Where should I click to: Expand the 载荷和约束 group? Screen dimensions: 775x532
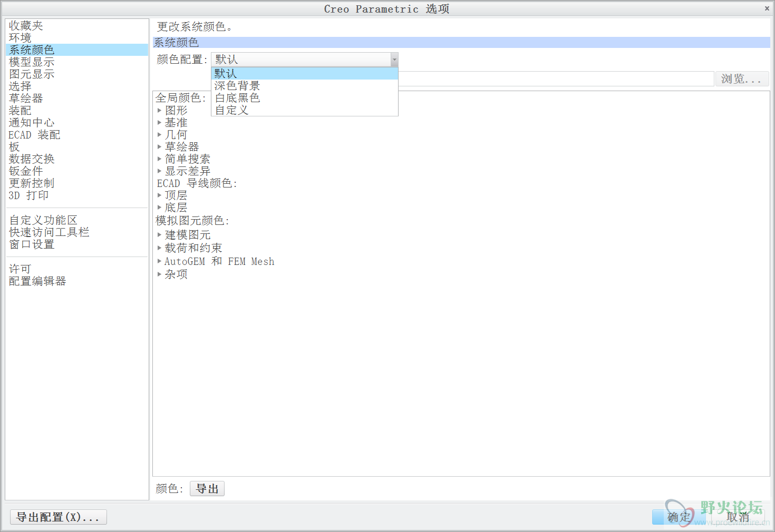pyautogui.click(x=159, y=248)
